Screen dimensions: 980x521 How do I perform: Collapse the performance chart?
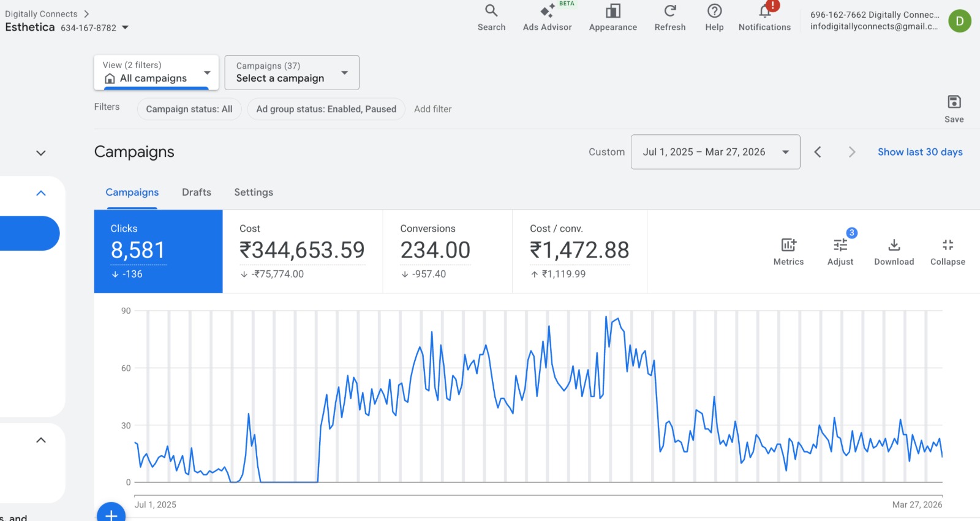pyautogui.click(x=948, y=252)
